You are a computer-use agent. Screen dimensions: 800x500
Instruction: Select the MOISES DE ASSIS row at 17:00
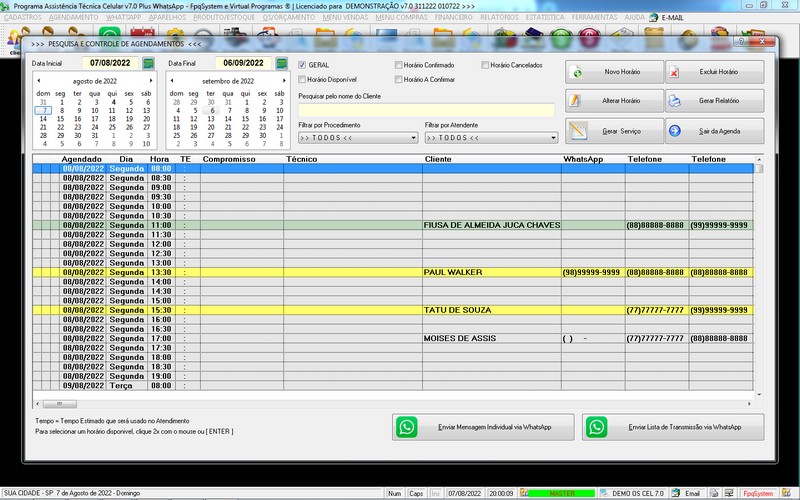pyautogui.click(x=393, y=338)
